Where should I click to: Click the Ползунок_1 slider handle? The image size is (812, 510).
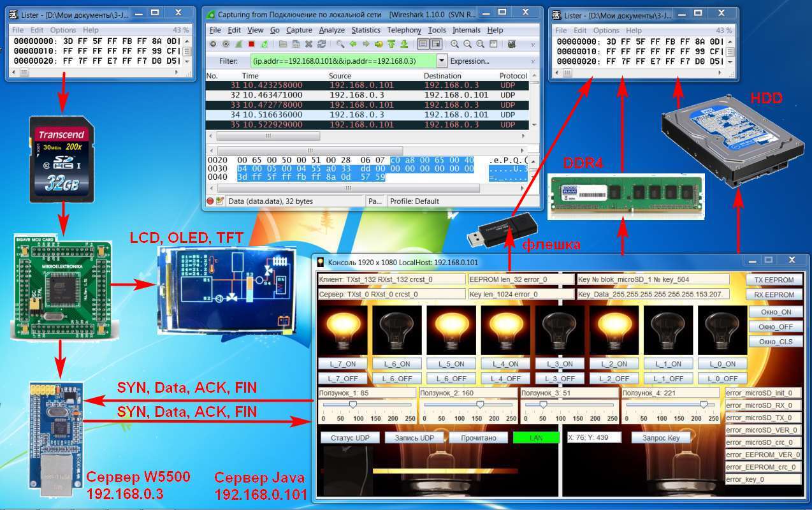click(x=352, y=404)
